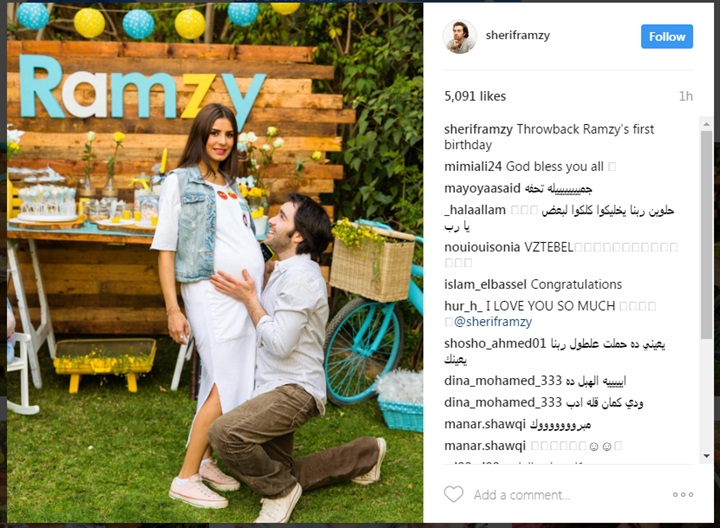Click the 1h post timestamp
This screenshot has height=528, width=720.
click(686, 96)
